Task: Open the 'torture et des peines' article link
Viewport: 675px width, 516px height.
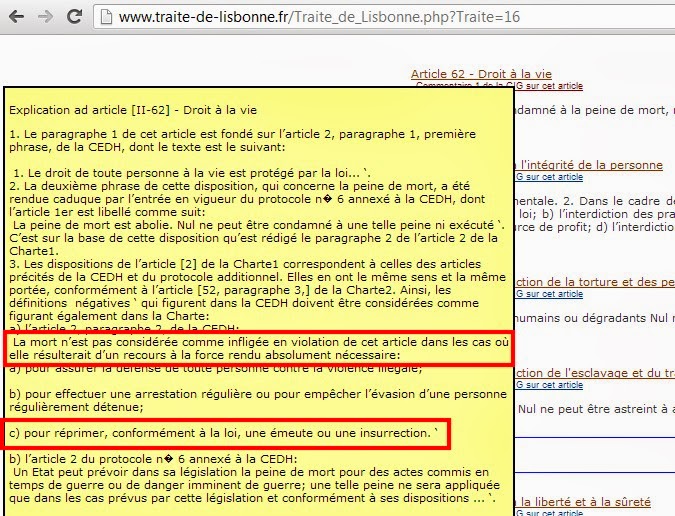Action: [594, 282]
